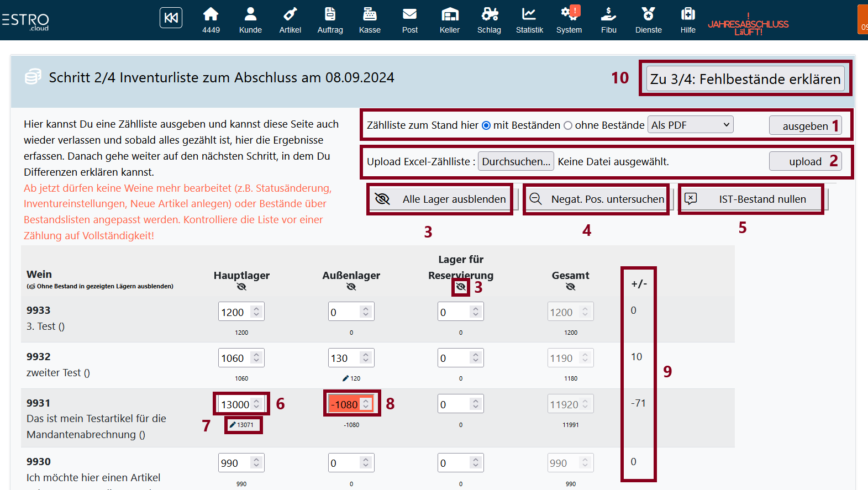Open the Auftrag menu item
868x490 pixels.
[330, 20]
